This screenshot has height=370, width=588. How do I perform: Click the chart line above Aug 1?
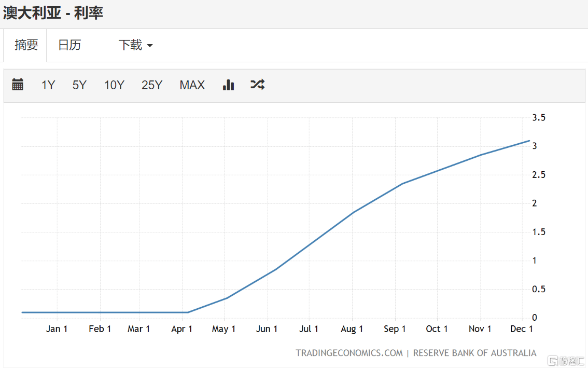coord(353,212)
